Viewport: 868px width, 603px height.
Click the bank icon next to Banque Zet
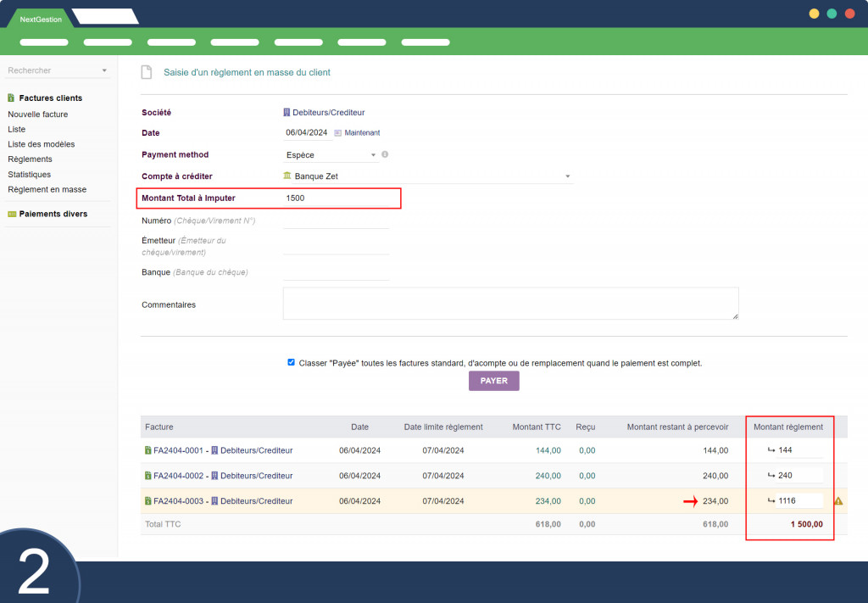pos(287,176)
